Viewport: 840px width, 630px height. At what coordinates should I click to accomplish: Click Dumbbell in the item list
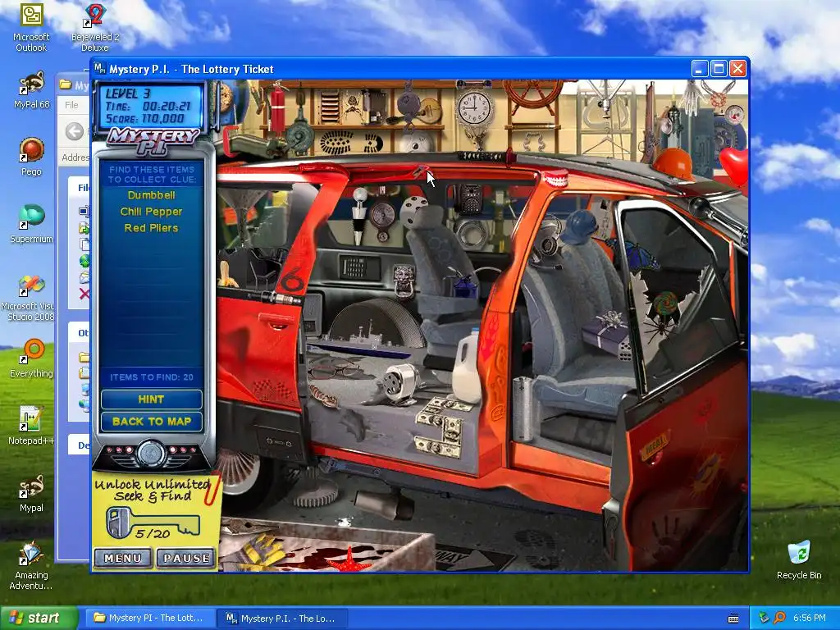(x=151, y=195)
